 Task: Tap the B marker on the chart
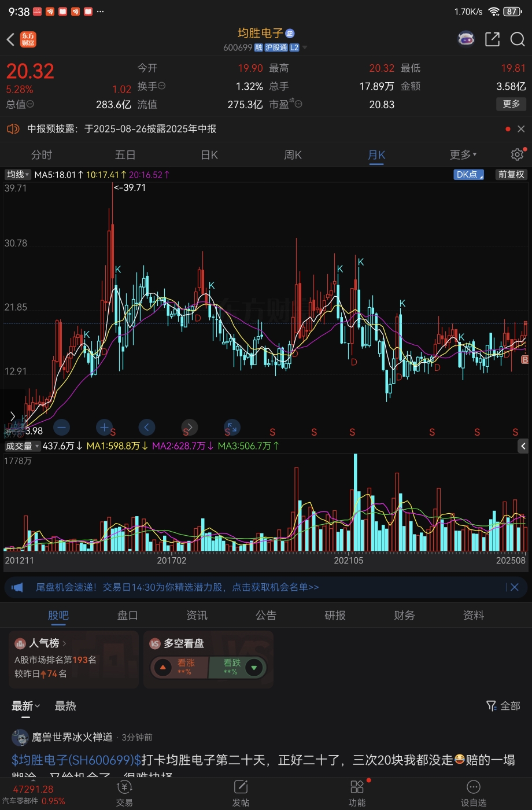point(525,360)
